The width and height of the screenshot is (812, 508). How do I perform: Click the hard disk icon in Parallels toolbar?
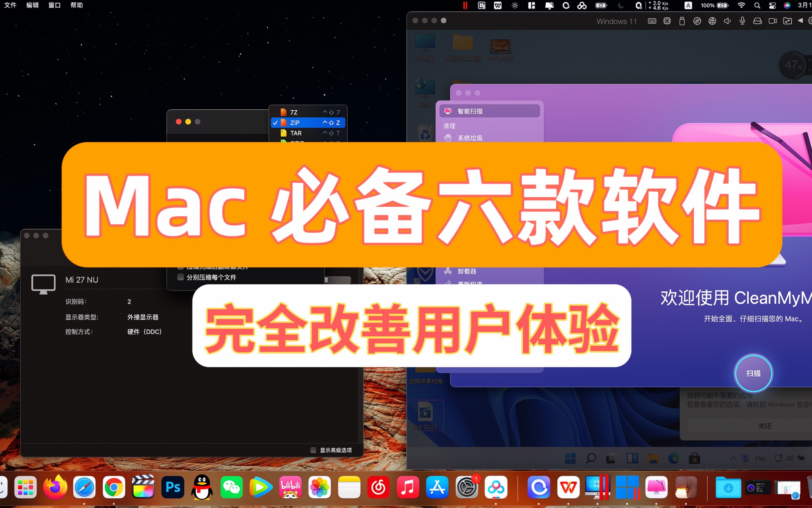[x=757, y=21]
